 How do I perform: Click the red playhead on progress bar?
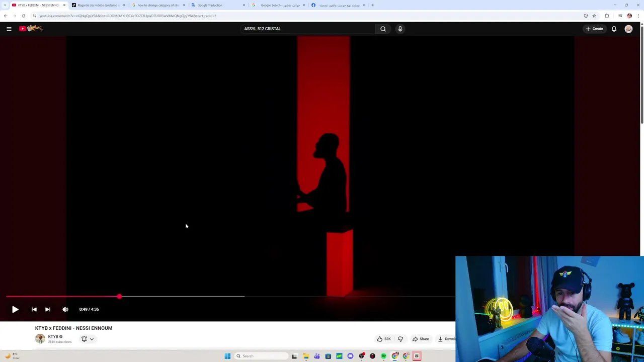coord(119,297)
